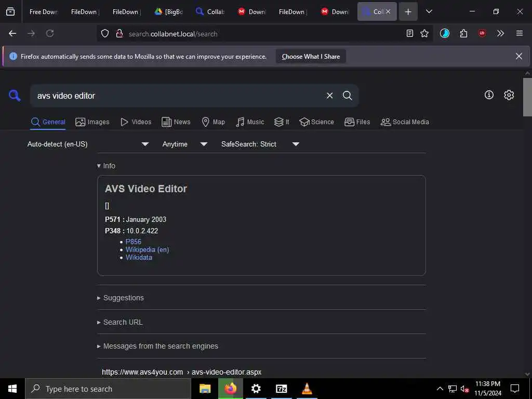Open Firefox hamburger application menu

[x=520, y=33]
